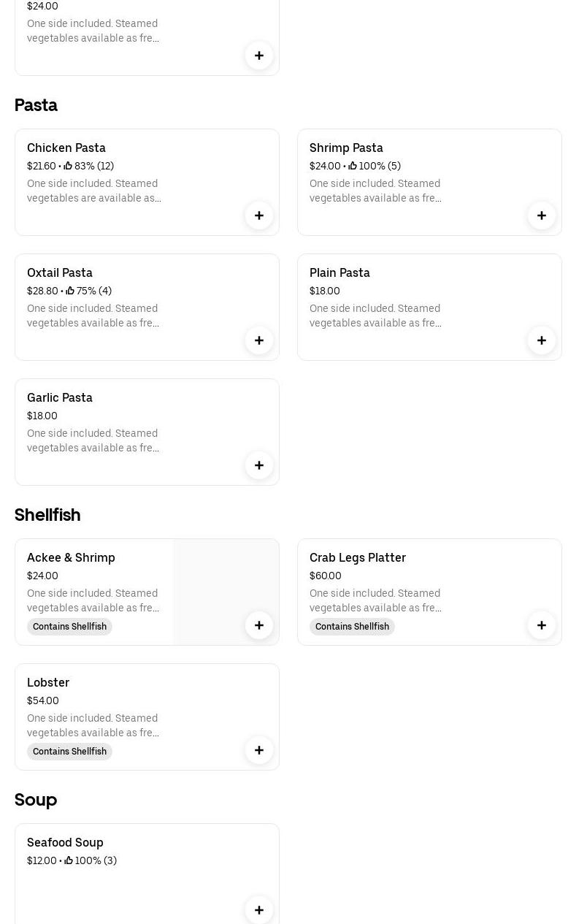
Task: Click Contains Shellfish tag on Ackee & Shrimp
Action: [69, 627]
